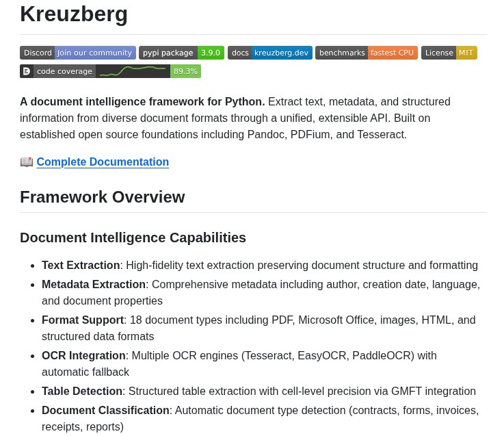Click the OCR Integration bullet label
This screenshot has height=436, width=504.
tap(83, 355)
